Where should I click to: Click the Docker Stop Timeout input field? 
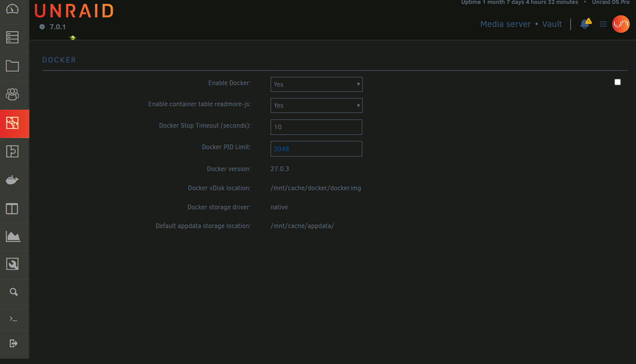point(316,127)
